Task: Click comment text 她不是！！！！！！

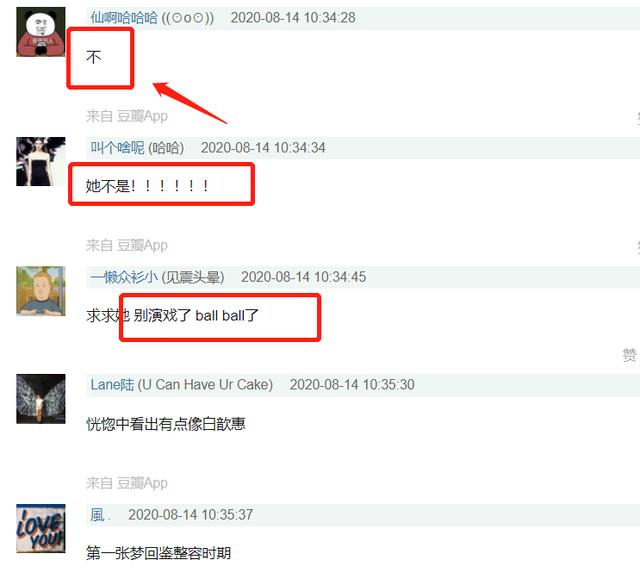Action: [x=148, y=186]
